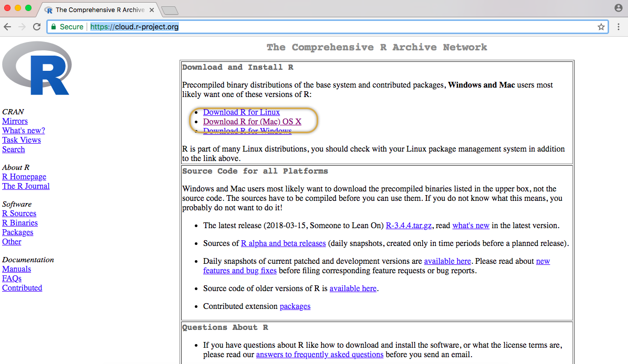Read answers to frequently asked questions
Viewport: 628px width, 364px height.
point(319,355)
